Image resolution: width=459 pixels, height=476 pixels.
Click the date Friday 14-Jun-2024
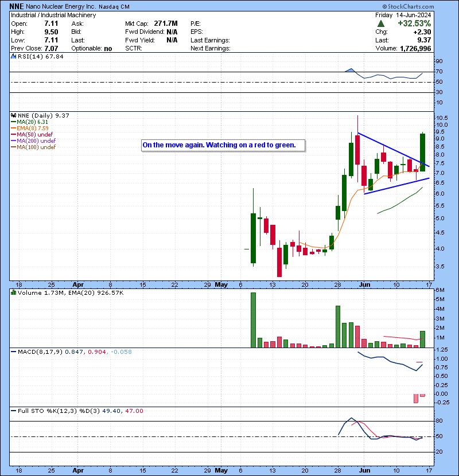coord(403,15)
